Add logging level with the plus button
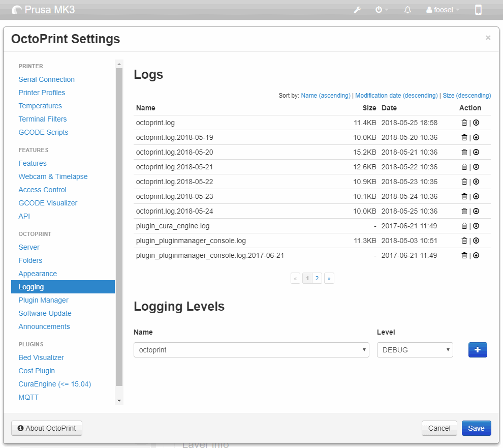This screenshot has height=448, width=503. tap(478, 350)
